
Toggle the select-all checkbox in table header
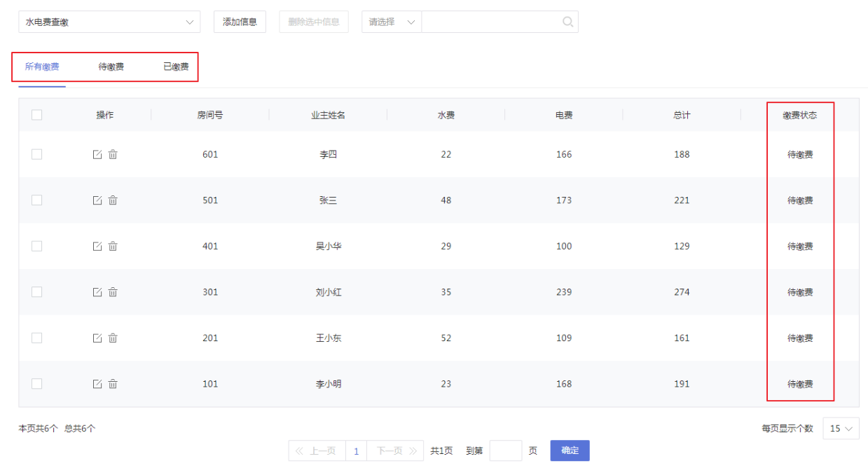37,115
